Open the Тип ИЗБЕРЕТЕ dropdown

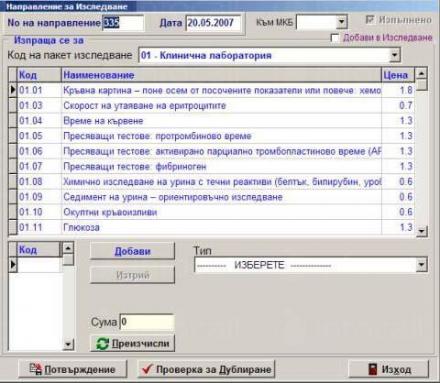[x=421, y=265]
